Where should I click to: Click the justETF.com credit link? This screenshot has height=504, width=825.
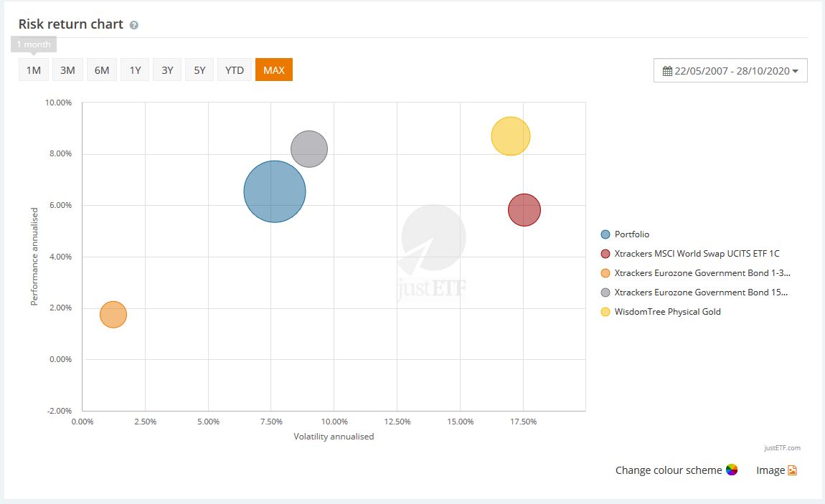point(782,448)
